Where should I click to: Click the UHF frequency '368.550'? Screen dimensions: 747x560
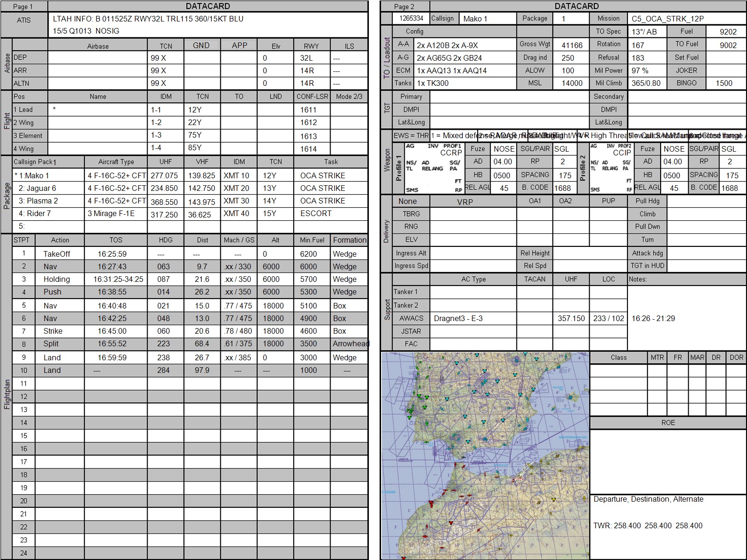164,203
